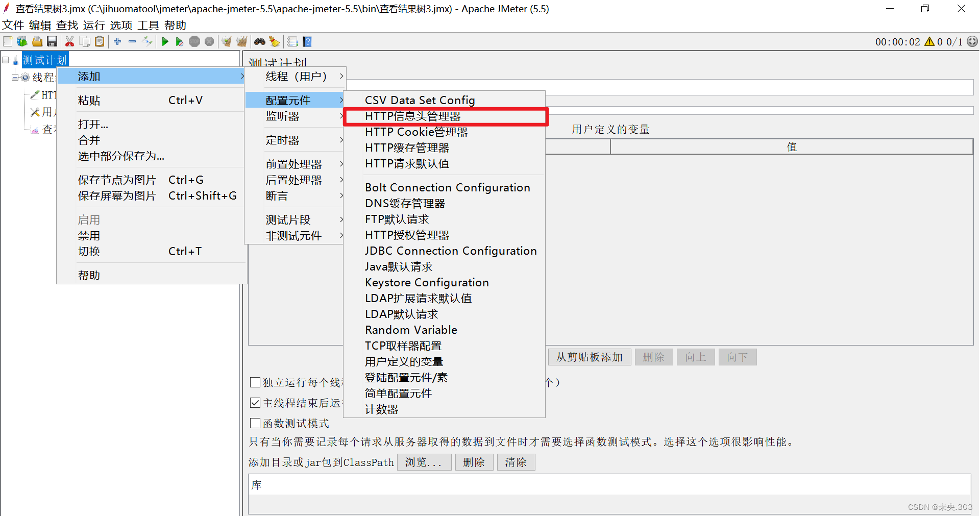Open the 查找 menu
This screenshot has height=516, width=980.
67,25
